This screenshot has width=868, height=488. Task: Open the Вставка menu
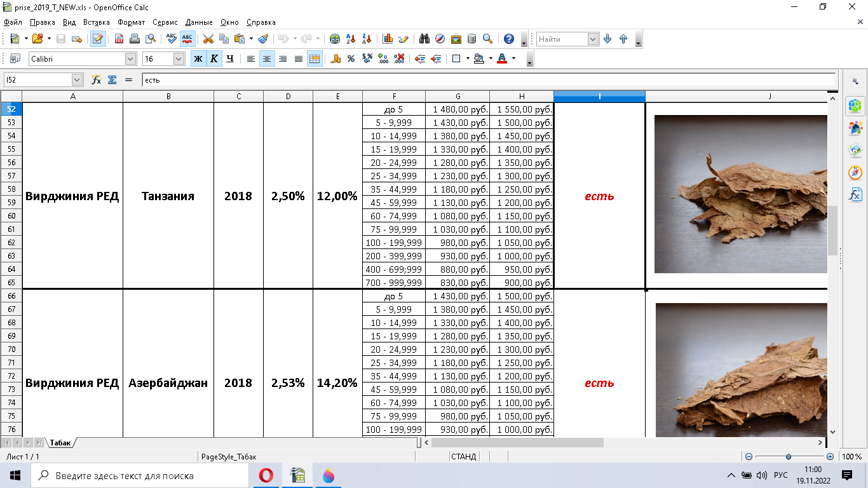pyautogui.click(x=97, y=22)
